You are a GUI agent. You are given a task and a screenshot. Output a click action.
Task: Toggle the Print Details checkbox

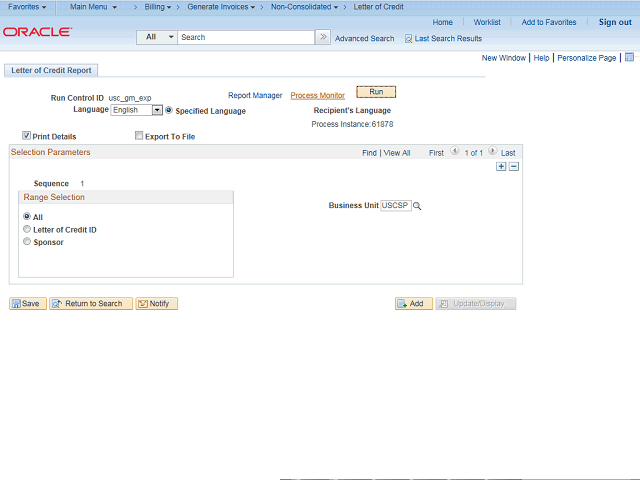point(27,136)
